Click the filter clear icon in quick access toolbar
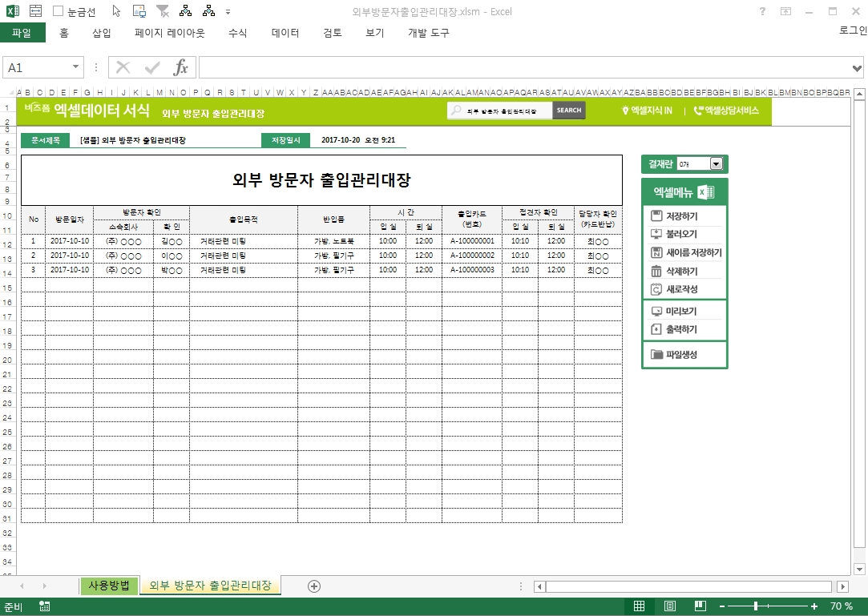This screenshot has height=616, width=868. (x=162, y=11)
